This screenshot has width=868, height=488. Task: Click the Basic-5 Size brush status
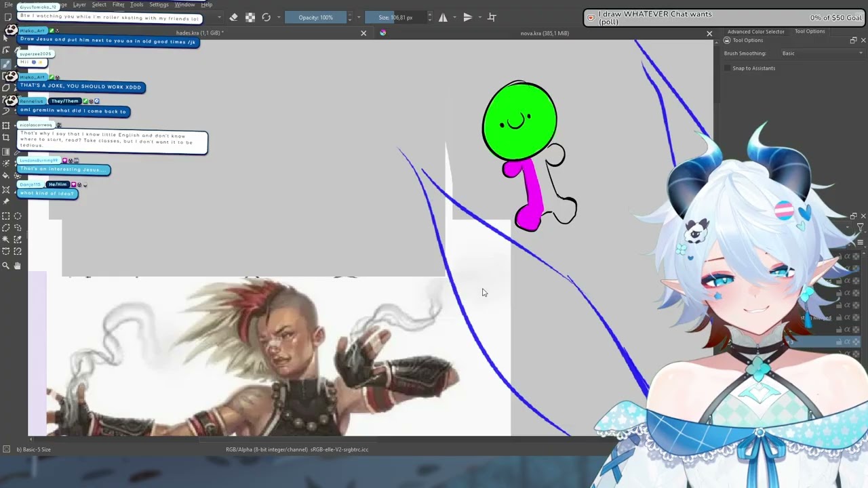click(x=33, y=449)
